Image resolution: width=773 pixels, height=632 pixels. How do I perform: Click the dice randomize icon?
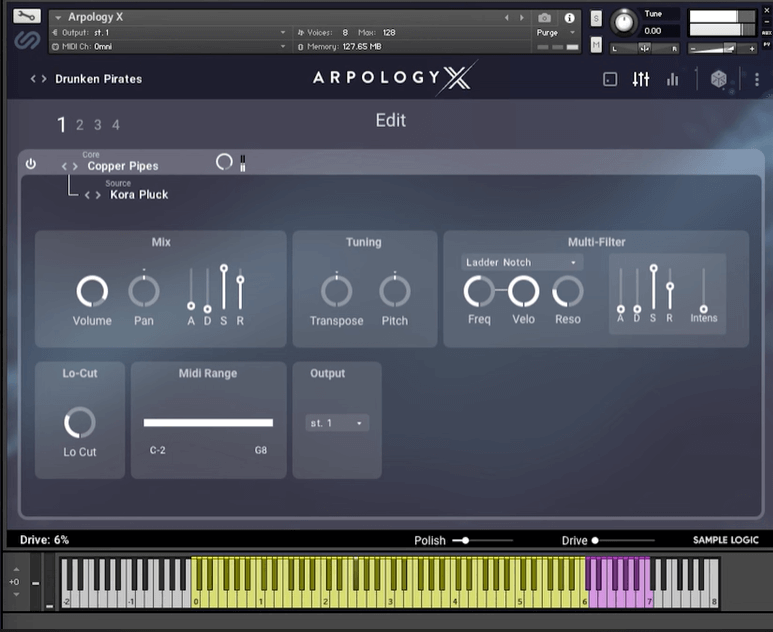click(718, 79)
